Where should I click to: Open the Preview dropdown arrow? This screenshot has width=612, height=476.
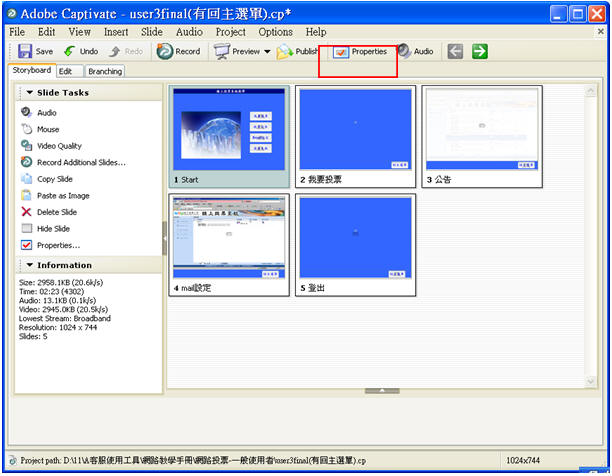click(x=267, y=52)
